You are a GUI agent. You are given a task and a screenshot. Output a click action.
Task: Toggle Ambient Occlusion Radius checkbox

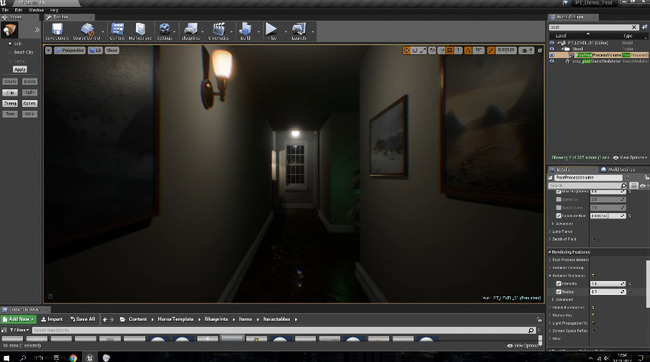pyautogui.click(x=558, y=292)
